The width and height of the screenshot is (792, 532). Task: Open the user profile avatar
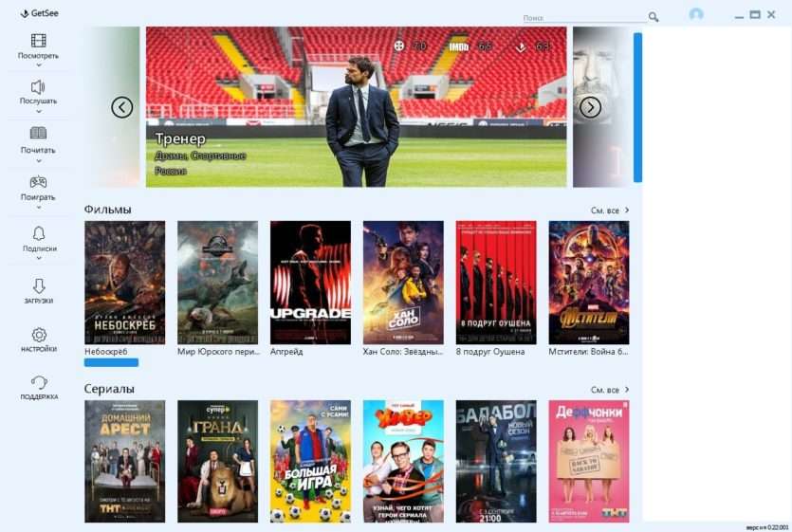point(696,14)
